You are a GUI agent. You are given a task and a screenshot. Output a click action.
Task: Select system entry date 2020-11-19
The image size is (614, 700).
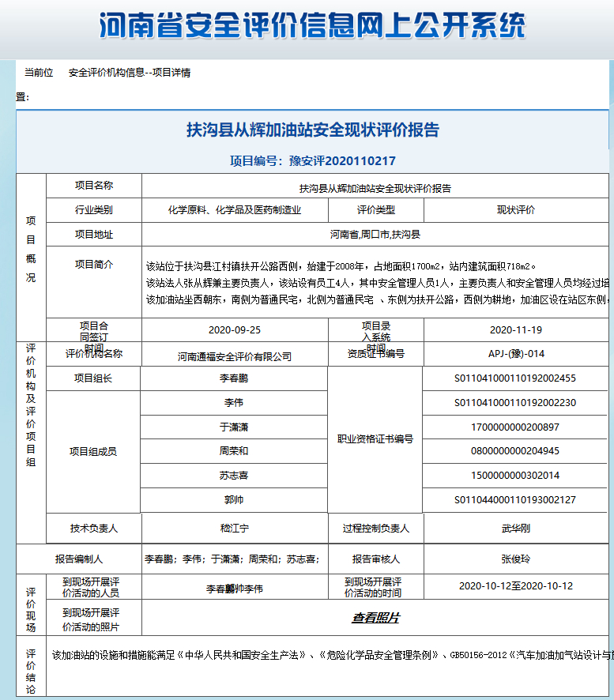(x=516, y=330)
